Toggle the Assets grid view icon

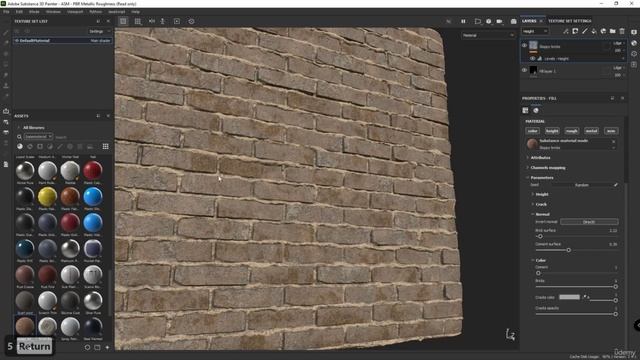tap(105, 146)
